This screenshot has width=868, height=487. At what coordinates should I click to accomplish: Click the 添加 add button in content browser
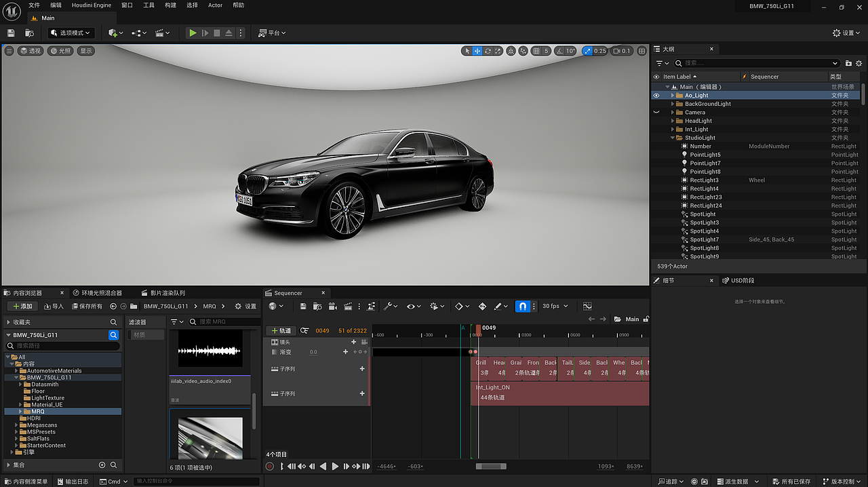pyautogui.click(x=23, y=307)
